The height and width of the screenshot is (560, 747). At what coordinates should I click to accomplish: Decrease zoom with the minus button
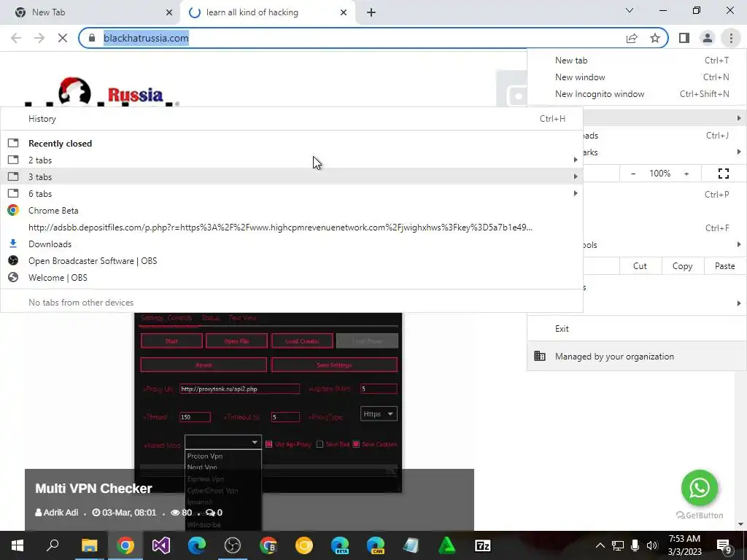pyautogui.click(x=633, y=174)
